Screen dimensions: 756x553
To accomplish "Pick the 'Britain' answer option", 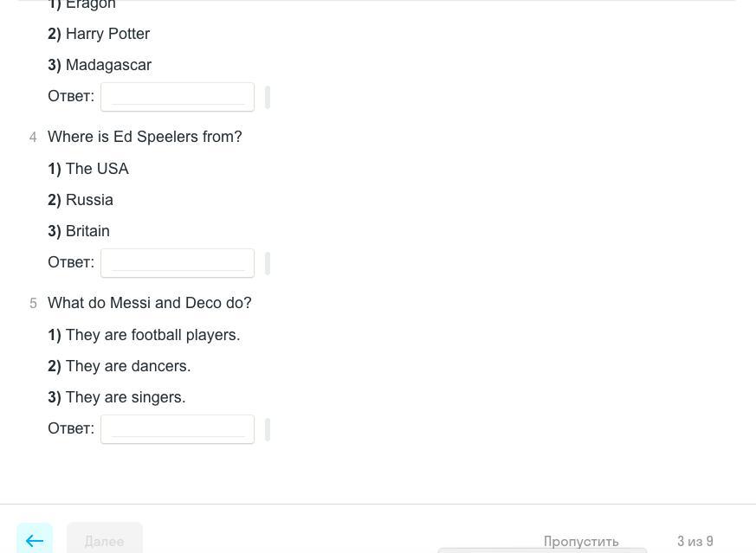I will [x=87, y=231].
